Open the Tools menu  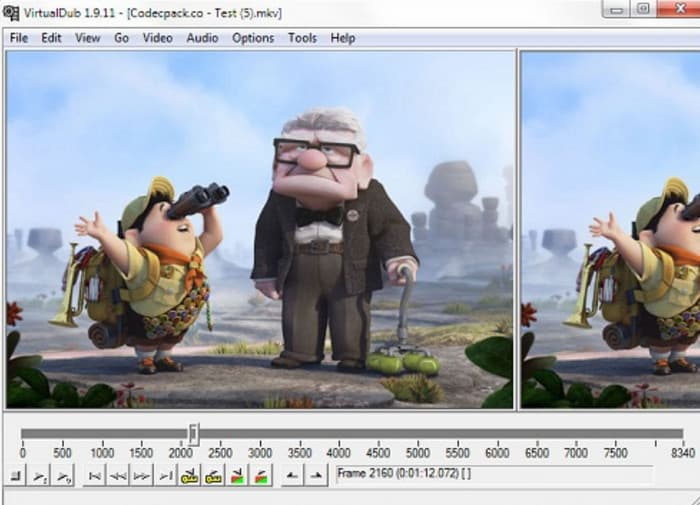(x=302, y=38)
